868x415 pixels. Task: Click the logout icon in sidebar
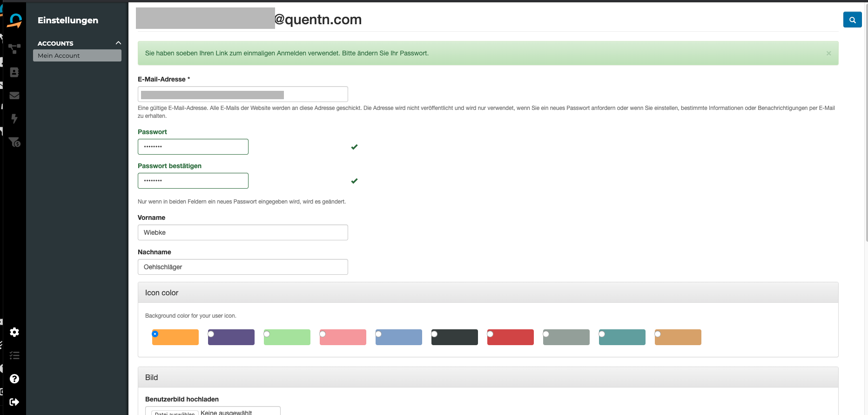14,402
